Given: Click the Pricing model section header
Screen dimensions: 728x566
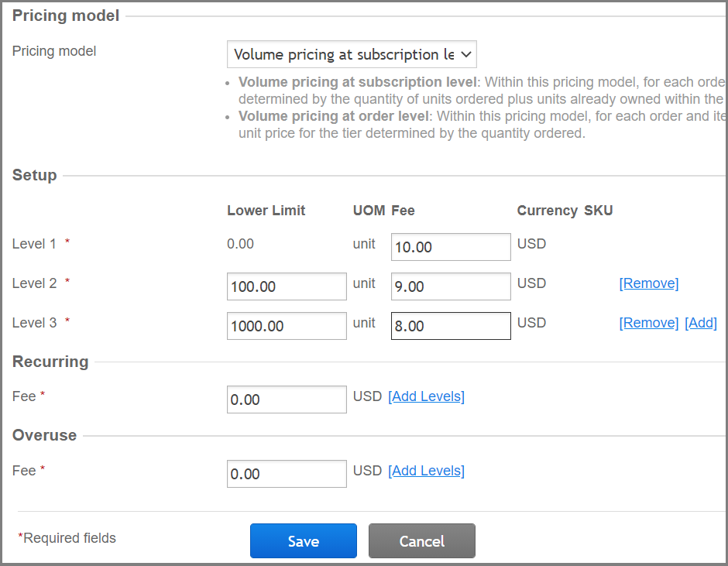Looking at the screenshot, I should 65,15.
